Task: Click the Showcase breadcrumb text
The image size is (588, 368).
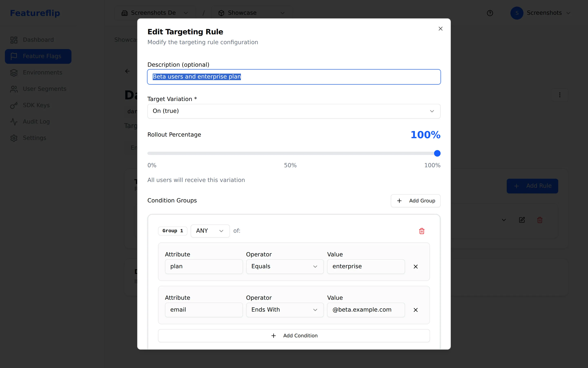Action: tap(126, 40)
